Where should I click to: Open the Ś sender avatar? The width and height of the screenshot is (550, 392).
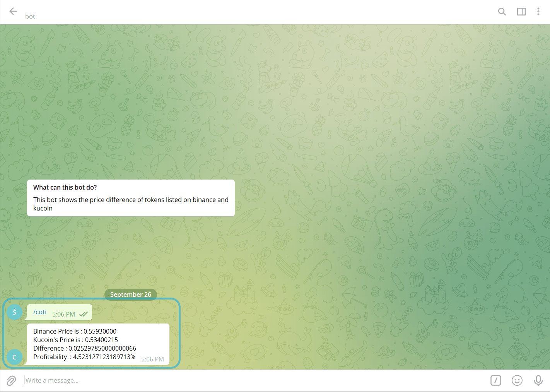point(15,312)
